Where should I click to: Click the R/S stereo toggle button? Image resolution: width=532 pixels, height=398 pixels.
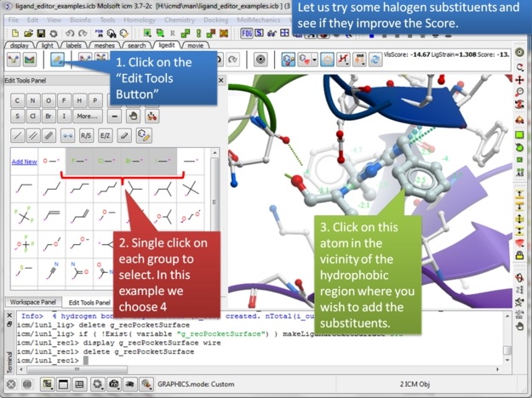86,135
